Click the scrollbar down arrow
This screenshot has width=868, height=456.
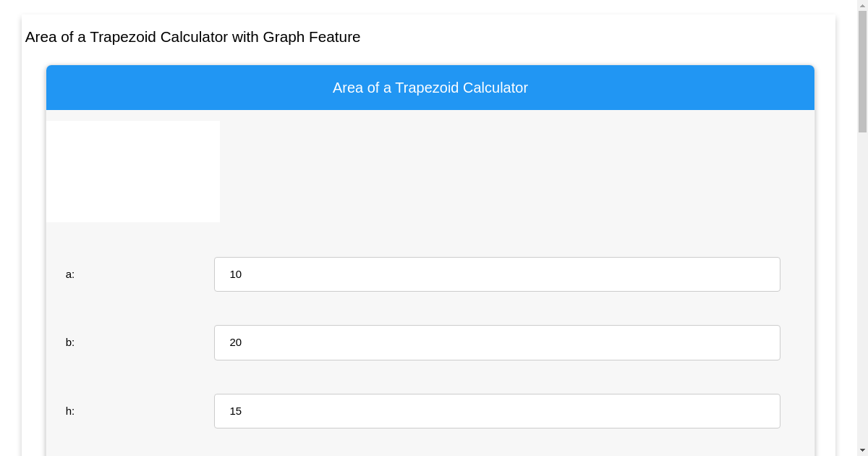click(861, 449)
